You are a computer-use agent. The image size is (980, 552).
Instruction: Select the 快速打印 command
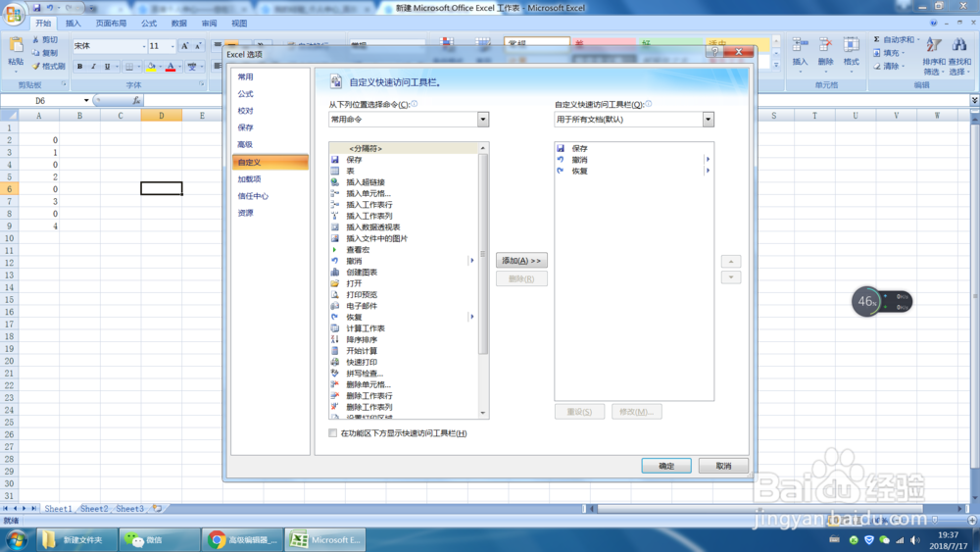pos(403,362)
